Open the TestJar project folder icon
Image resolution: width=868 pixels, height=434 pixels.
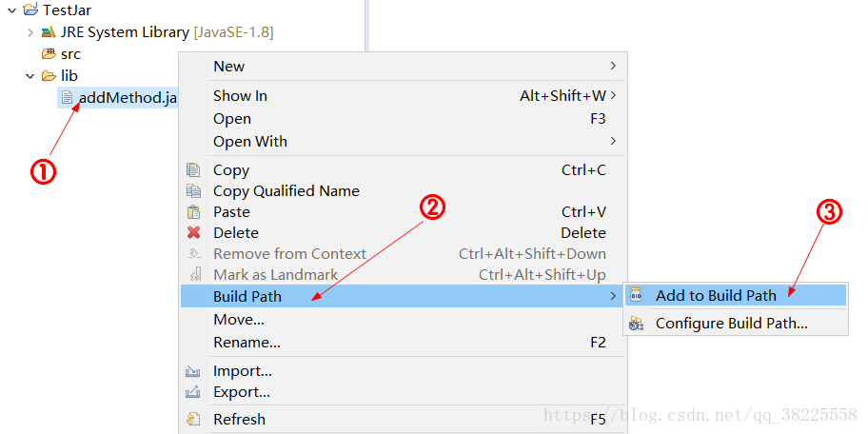[x=30, y=10]
